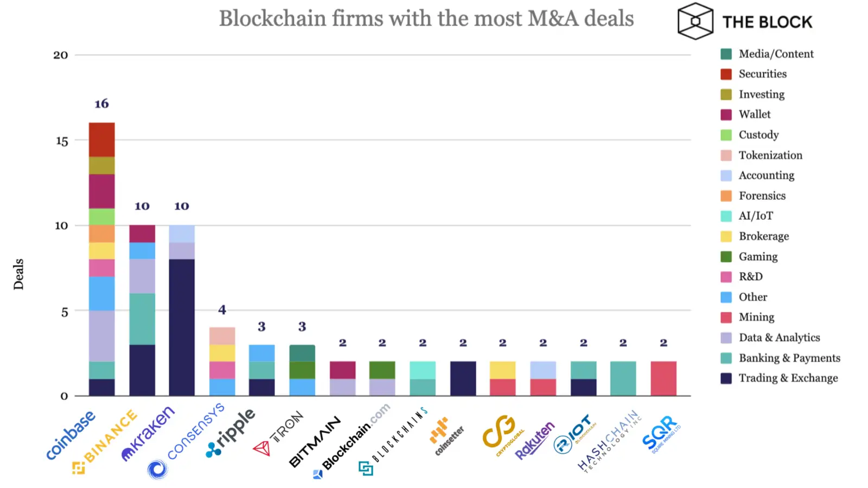Click the red Securities segment of Coinbase bar

pos(101,140)
